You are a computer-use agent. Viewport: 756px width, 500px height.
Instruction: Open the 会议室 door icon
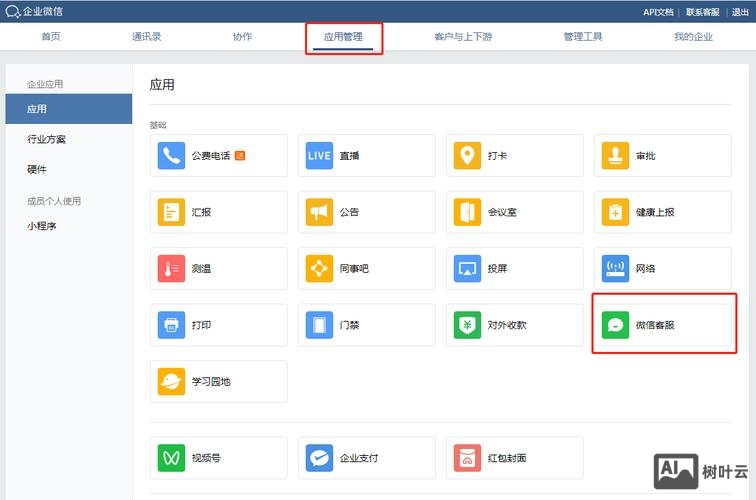pyautogui.click(x=467, y=212)
